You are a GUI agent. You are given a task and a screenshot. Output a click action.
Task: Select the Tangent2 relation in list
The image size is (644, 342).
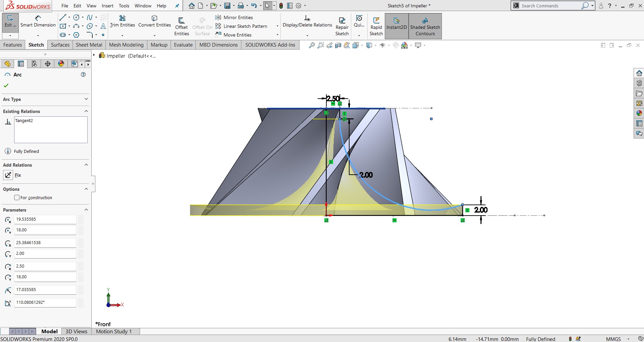pos(24,121)
